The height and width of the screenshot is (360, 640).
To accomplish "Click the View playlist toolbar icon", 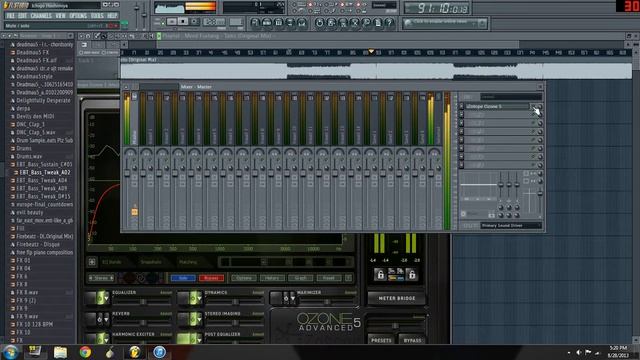I will (x=255, y=23).
